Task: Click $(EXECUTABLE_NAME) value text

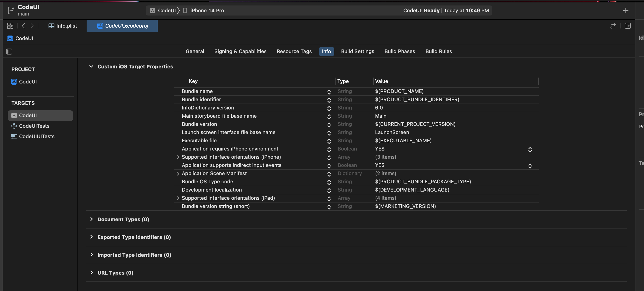Action: pos(403,141)
